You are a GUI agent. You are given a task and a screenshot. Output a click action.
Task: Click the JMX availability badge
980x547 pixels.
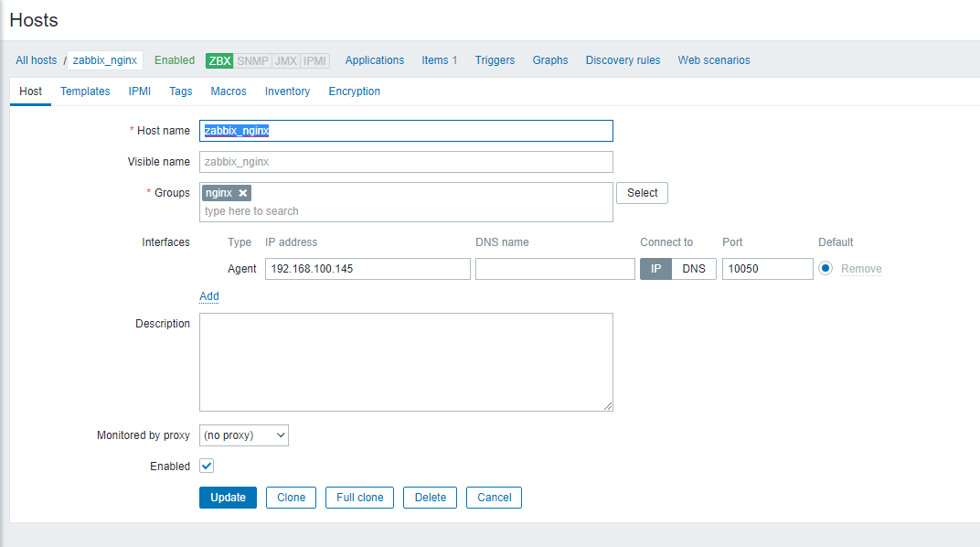click(285, 60)
